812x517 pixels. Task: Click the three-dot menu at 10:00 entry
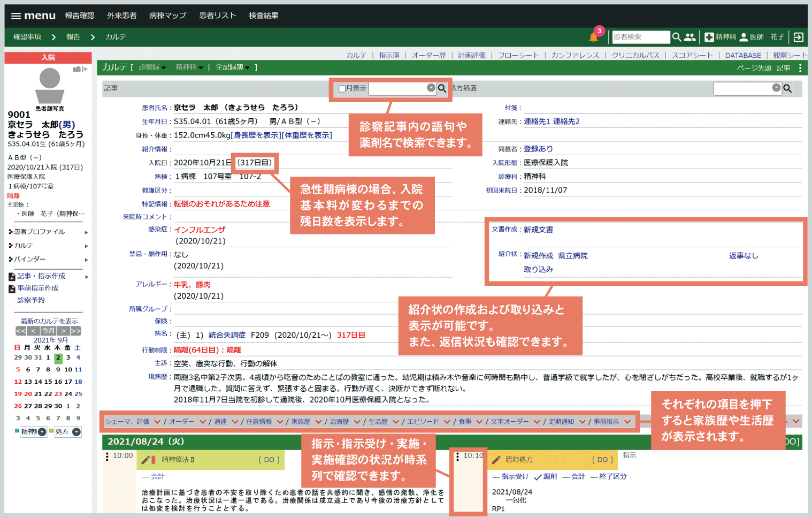click(107, 457)
